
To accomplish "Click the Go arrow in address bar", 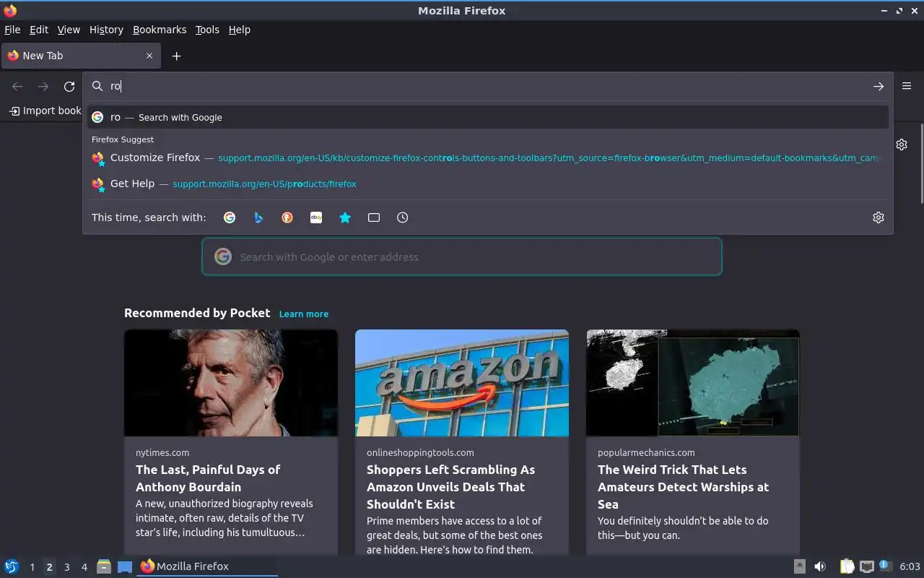I will pyautogui.click(x=879, y=86).
